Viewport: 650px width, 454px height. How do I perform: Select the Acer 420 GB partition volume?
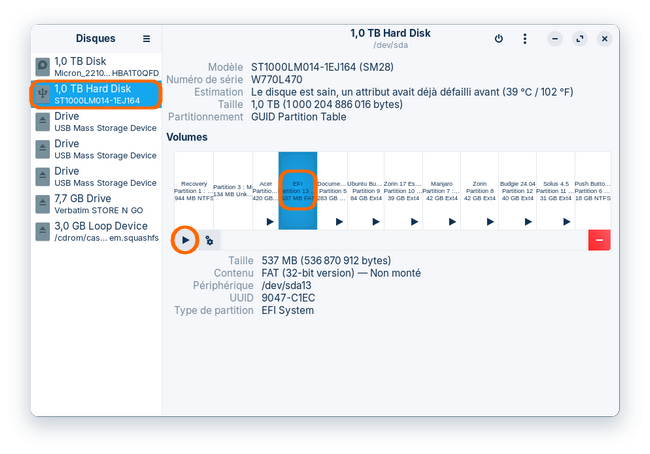coord(265,190)
